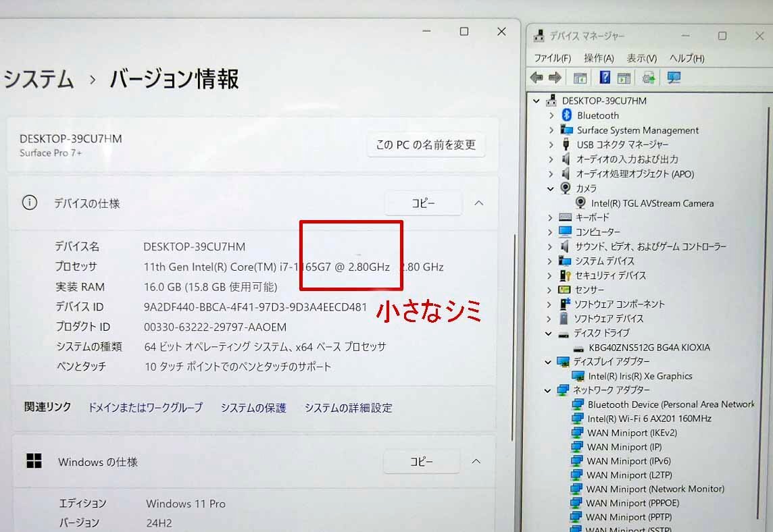Open the ファイル(F) menu
Image resolution: width=773 pixels, height=532 pixels.
(552, 58)
